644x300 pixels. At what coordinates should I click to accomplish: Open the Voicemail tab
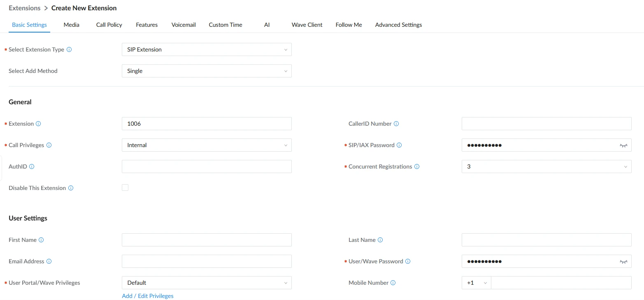coord(184,25)
